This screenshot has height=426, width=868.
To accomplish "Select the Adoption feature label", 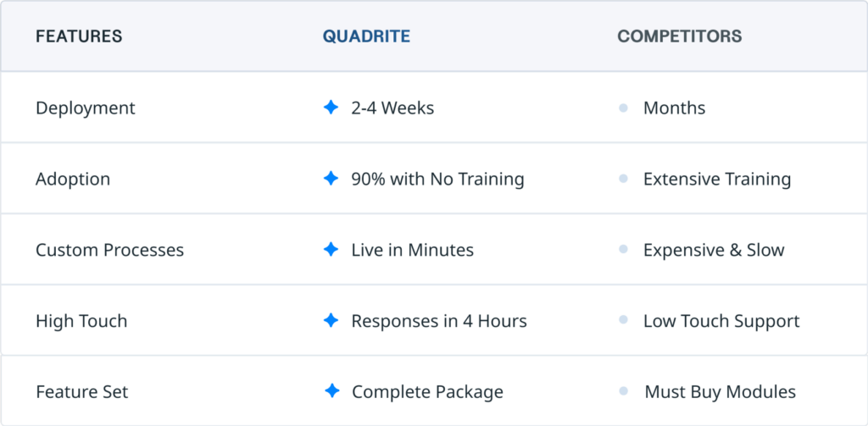I will coord(73,180).
